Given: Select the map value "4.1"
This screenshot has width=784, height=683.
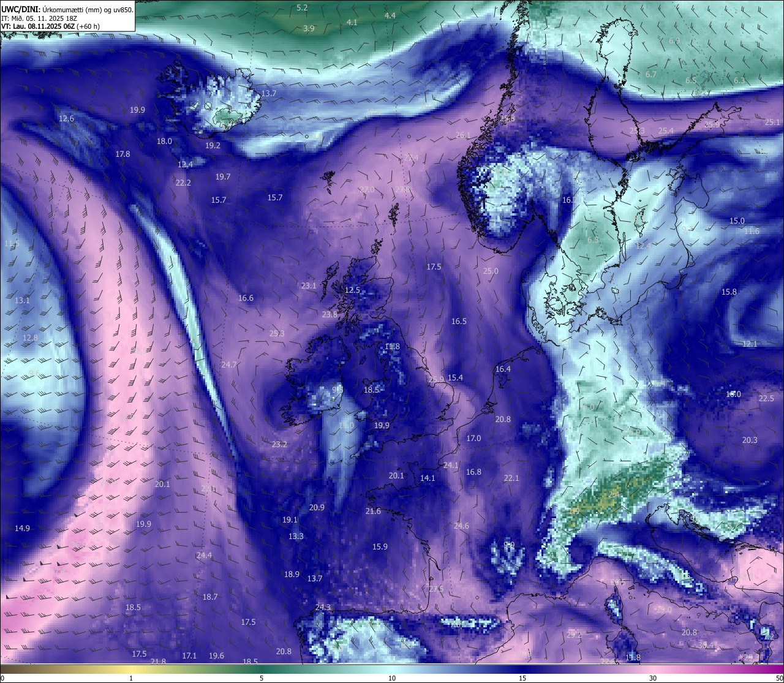Looking at the screenshot, I should click(352, 21).
